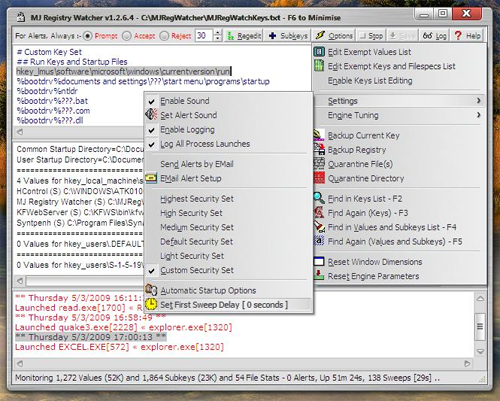This screenshot has width=500, height=401.
Task: Click the Save toolbar button
Action: [x=402, y=36]
